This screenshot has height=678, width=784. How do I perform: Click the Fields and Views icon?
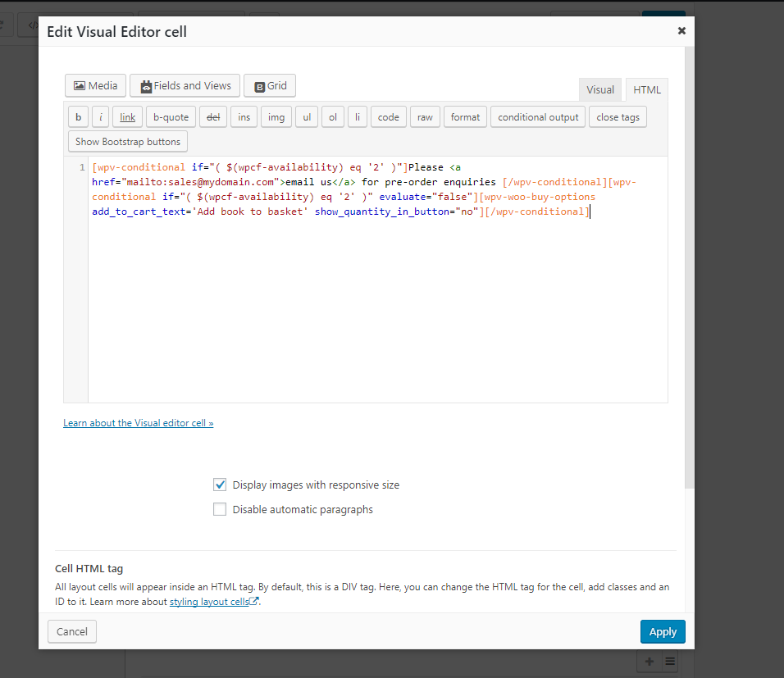point(146,87)
